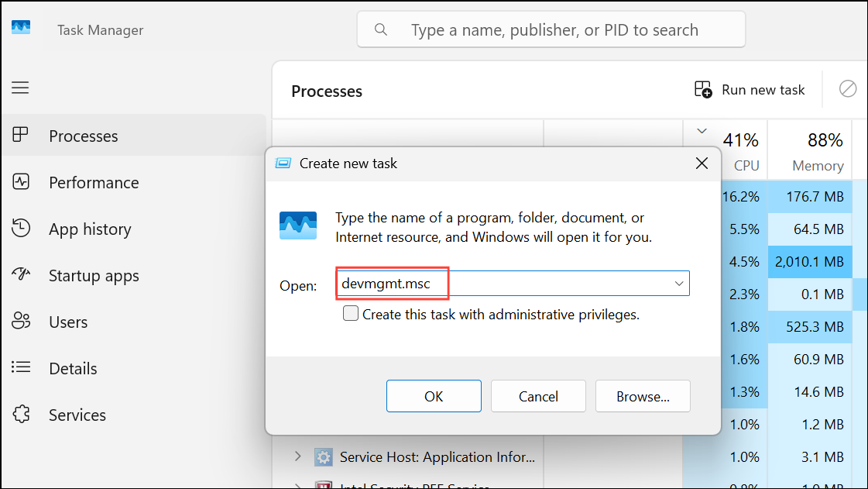Click the Services puzzle icon
The width and height of the screenshot is (868, 489).
[21, 414]
